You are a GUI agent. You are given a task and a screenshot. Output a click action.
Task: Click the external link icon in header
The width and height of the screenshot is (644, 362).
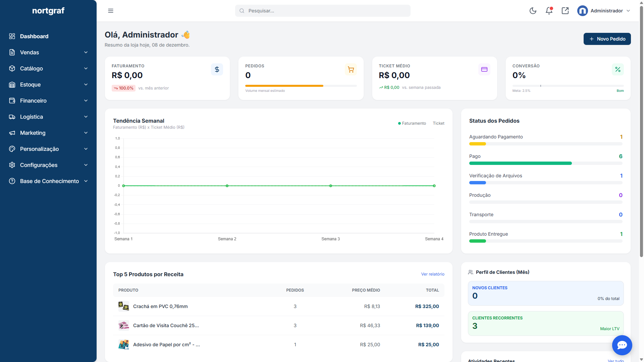(x=565, y=11)
